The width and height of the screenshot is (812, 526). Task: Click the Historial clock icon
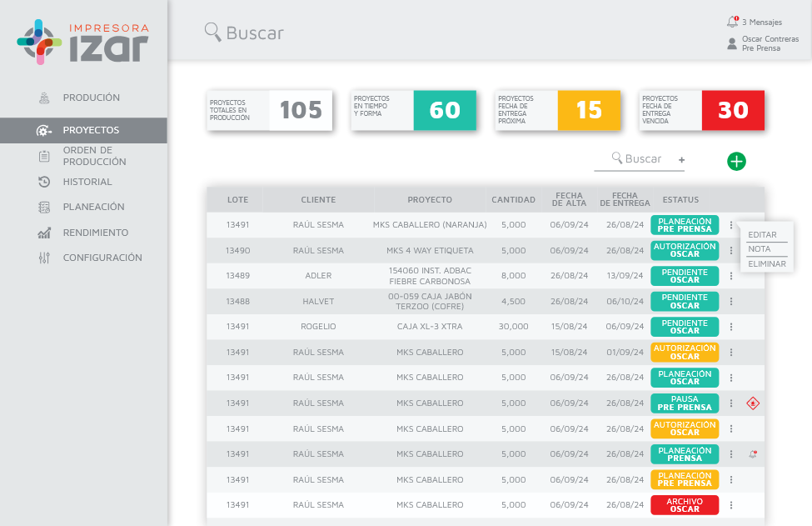point(44,182)
